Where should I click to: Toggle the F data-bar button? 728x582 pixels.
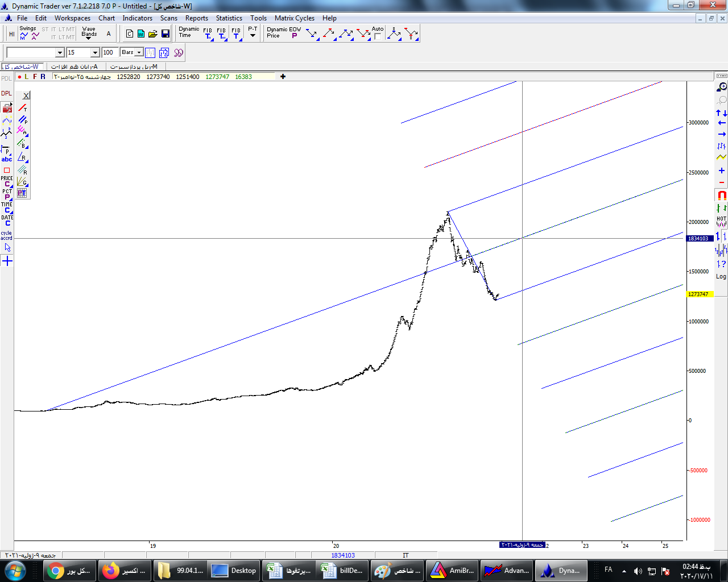[35, 77]
